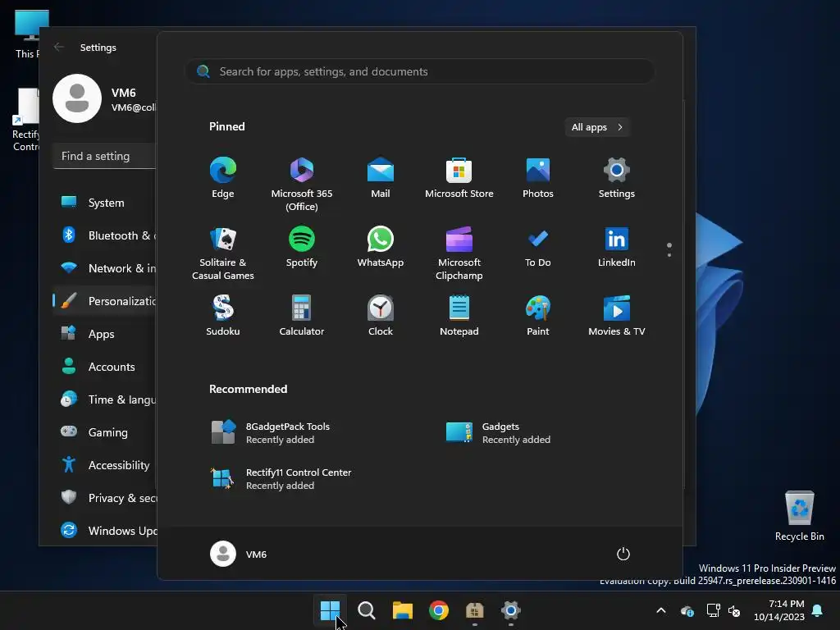Launch Notepad from pinned apps
This screenshot has width=840, height=630.
[459, 316]
